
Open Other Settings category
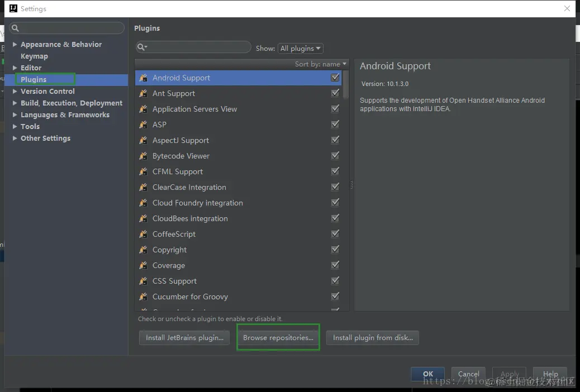pos(45,138)
